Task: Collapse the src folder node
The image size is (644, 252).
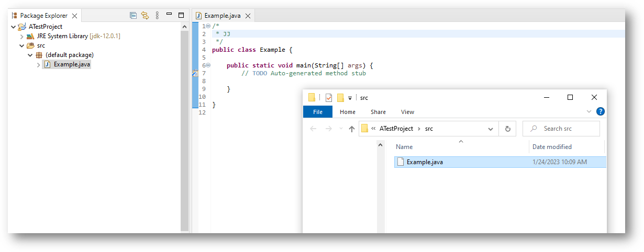Action: 21,45
